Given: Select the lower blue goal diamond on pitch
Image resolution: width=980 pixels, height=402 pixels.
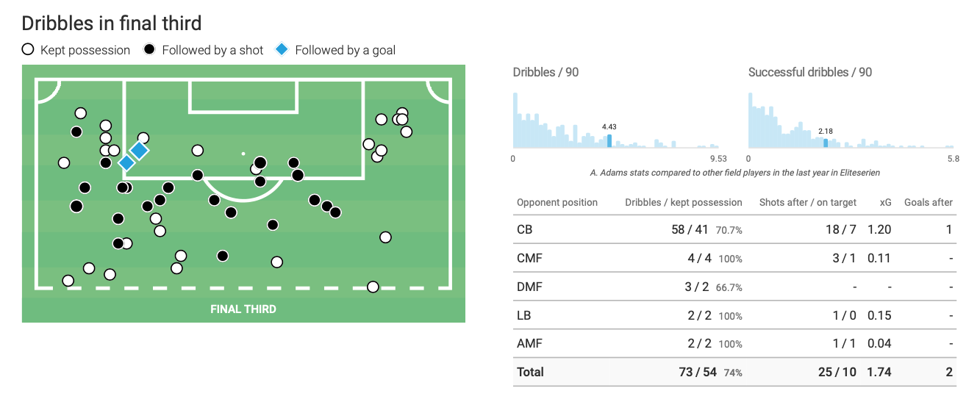Looking at the screenshot, I should click(x=126, y=163).
